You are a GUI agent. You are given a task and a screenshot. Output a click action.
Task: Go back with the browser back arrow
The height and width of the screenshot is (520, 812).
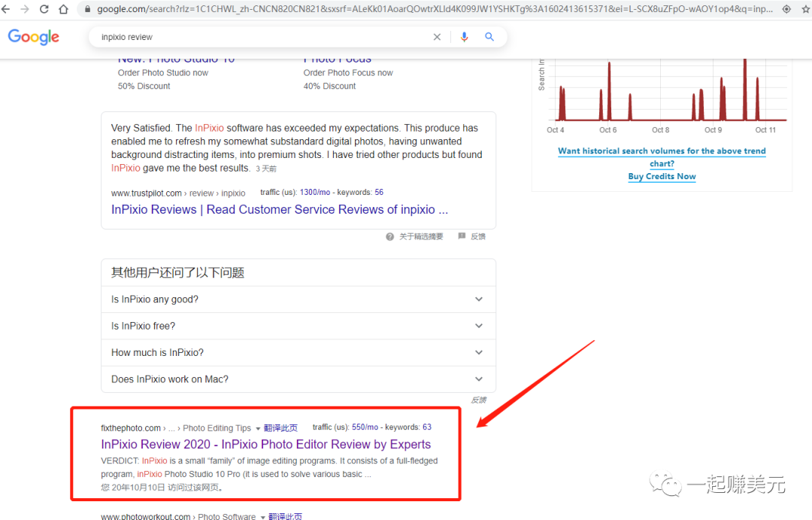pos(6,9)
